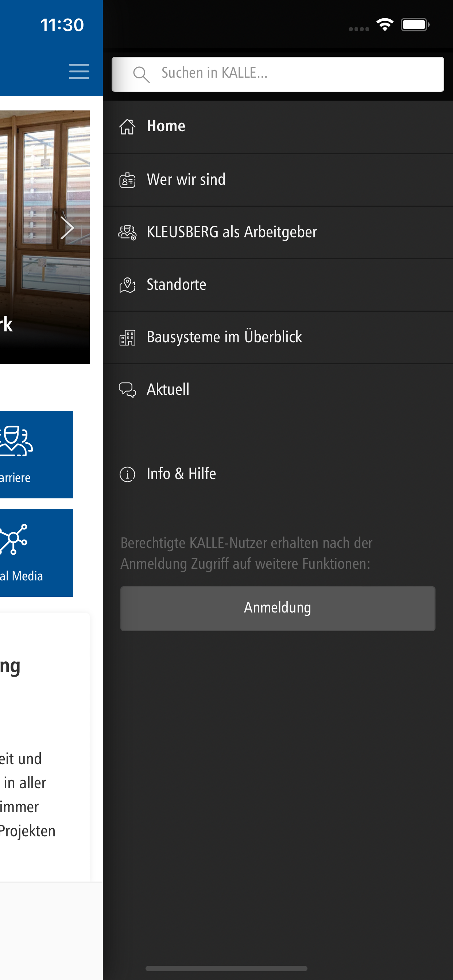
Task: Tap the iOS home indicator bar
Action: (226, 968)
